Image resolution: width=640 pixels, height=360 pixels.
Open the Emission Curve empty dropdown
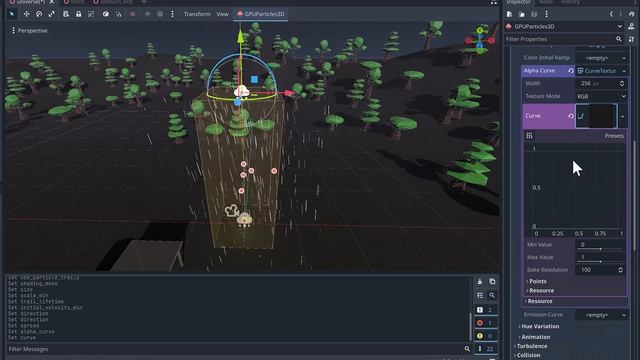(x=601, y=315)
